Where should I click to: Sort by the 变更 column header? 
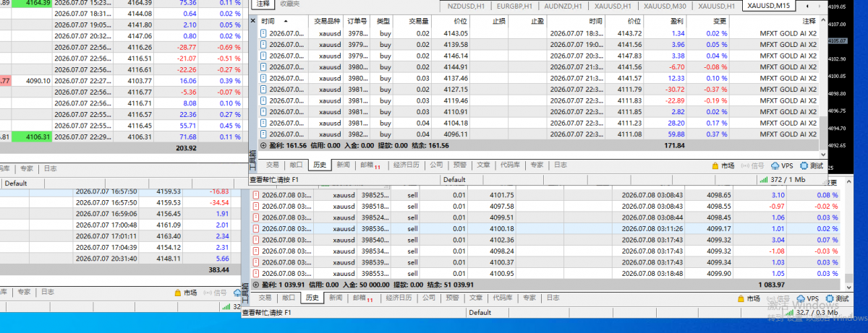coord(709,22)
